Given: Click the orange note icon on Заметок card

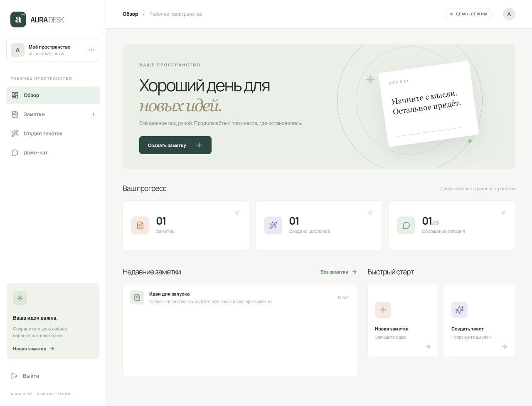Looking at the screenshot, I should click(x=140, y=225).
